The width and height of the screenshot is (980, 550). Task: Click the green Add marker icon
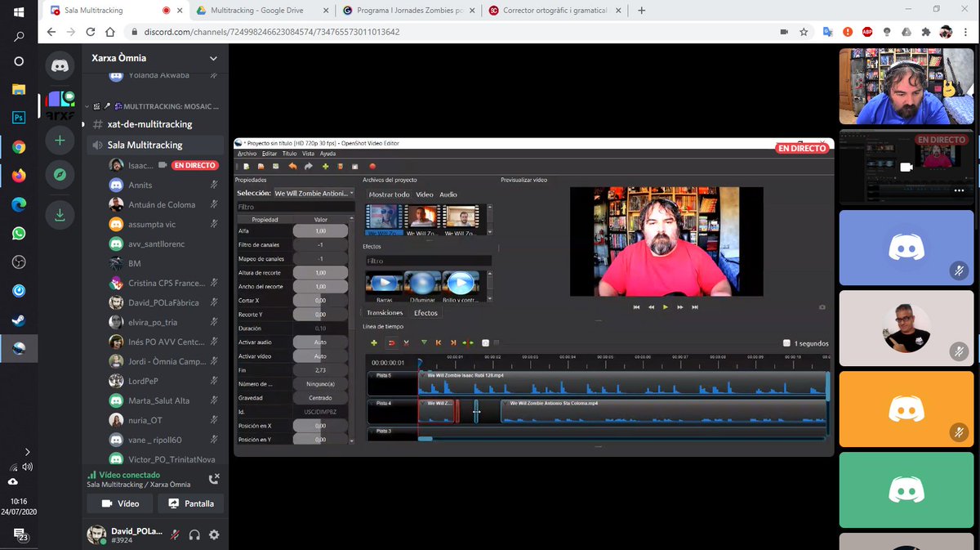click(x=424, y=342)
